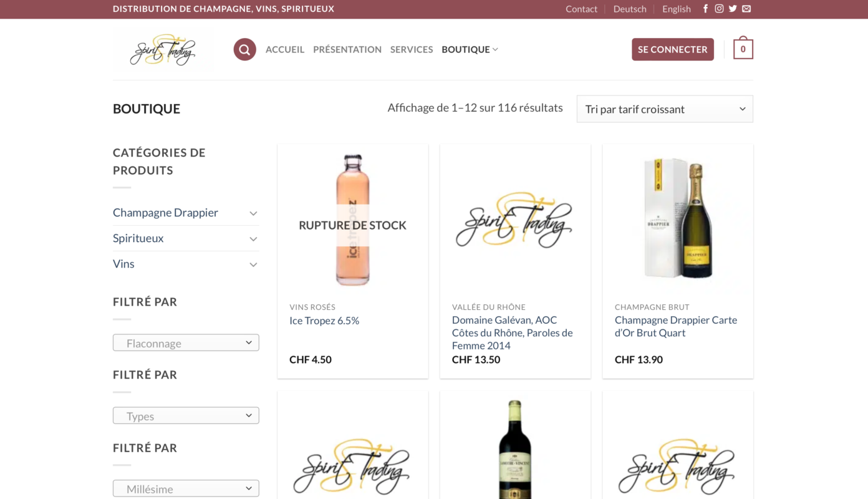
Task: Open the sort order dropdown
Action: [665, 109]
